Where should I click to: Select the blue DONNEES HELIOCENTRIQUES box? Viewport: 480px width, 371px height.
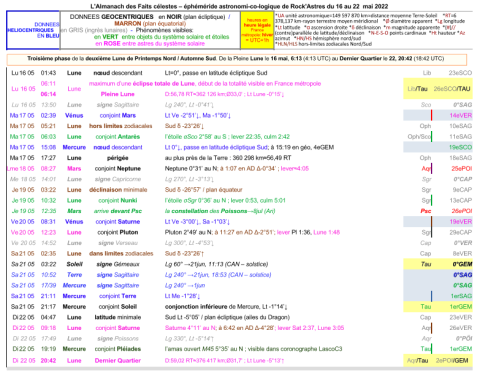[33, 30]
